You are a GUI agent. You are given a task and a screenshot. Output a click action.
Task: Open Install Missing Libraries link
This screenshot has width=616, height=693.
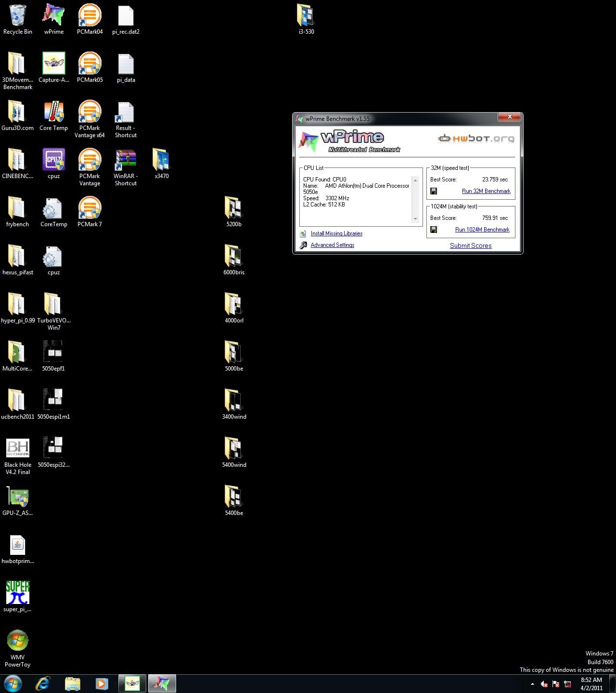[336, 233]
